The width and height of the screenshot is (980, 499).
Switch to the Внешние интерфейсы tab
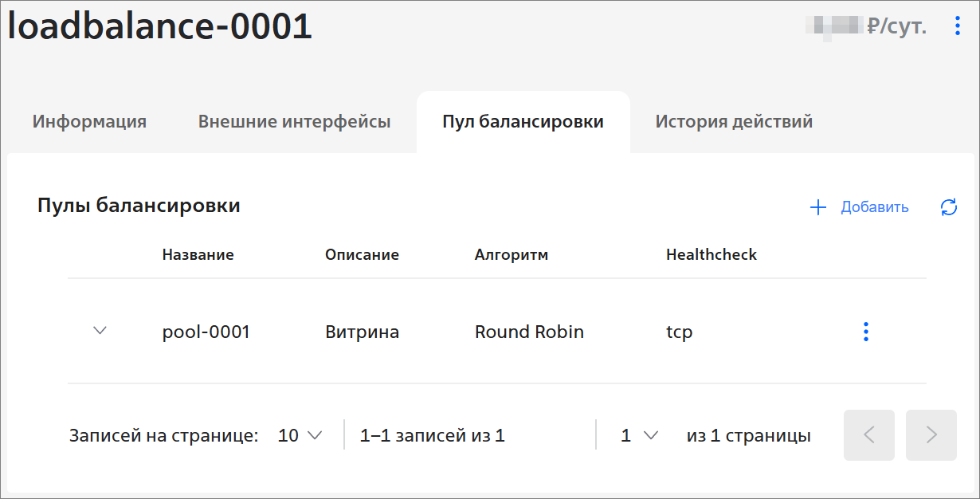(294, 122)
